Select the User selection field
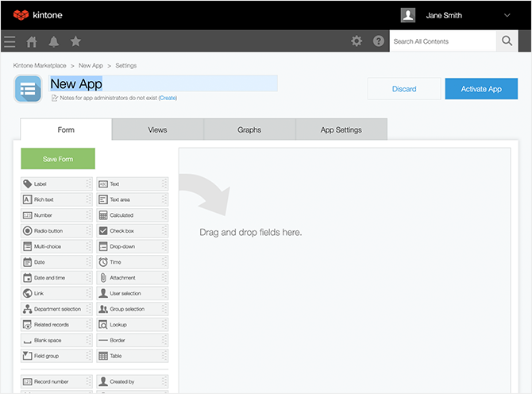 click(133, 293)
